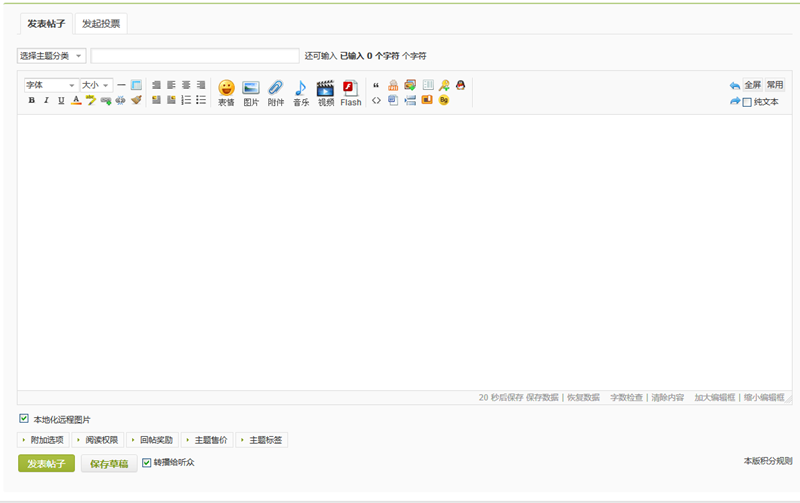The width and height of the screenshot is (800, 503).
Task: Open the 表情 emoticon picker
Action: coord(226,92)
